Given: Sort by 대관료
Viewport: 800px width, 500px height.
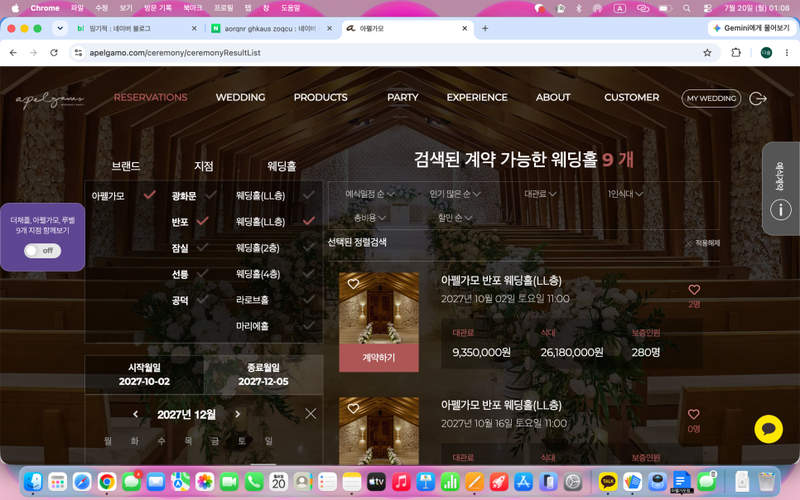Looking at the screenshot, I should tap(540, 194).
